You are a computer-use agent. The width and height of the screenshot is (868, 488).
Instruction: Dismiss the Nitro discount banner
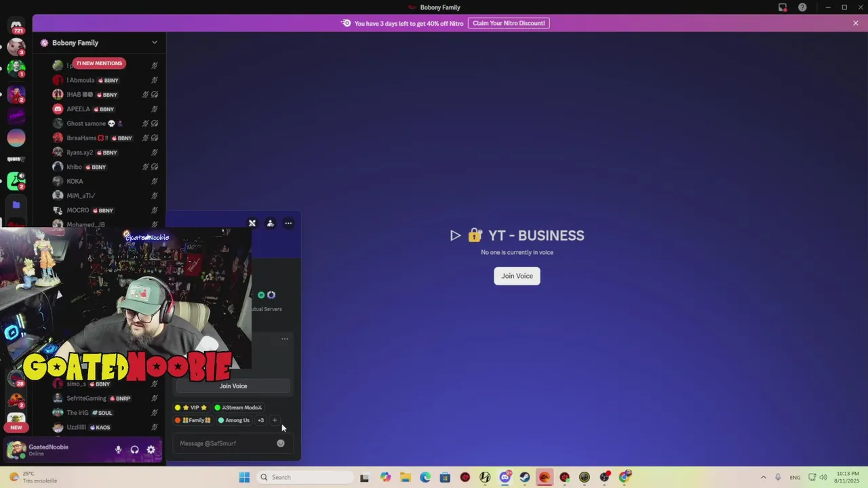[856, 23]
